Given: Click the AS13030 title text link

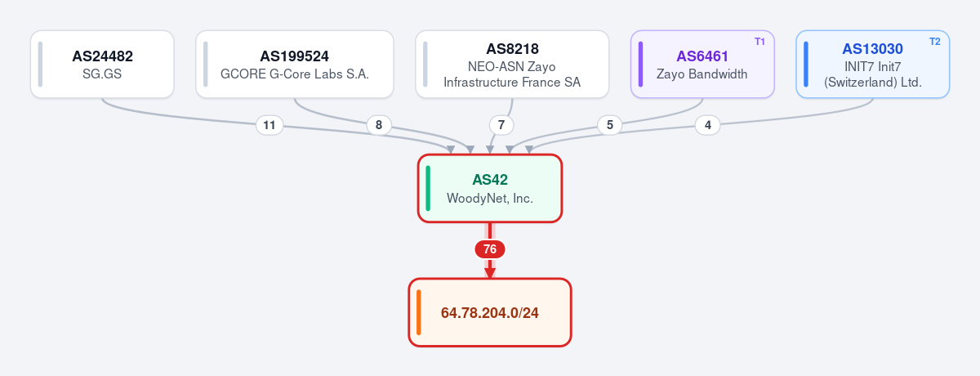Looking at the screenshot, I should click(x=872, y=48).
